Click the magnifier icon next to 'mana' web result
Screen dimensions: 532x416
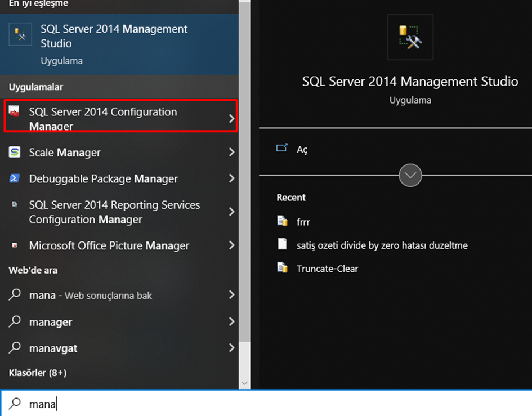click(15, 294)
